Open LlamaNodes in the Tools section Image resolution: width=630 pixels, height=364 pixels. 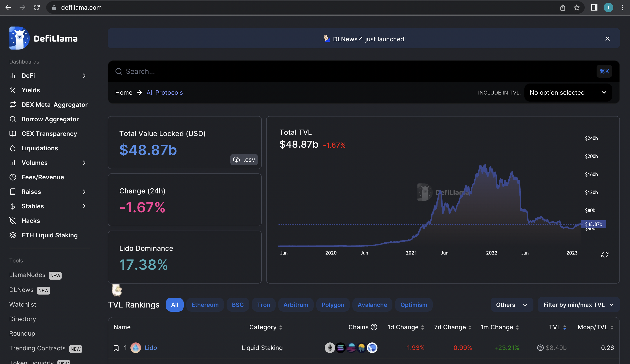coord(27,275)
